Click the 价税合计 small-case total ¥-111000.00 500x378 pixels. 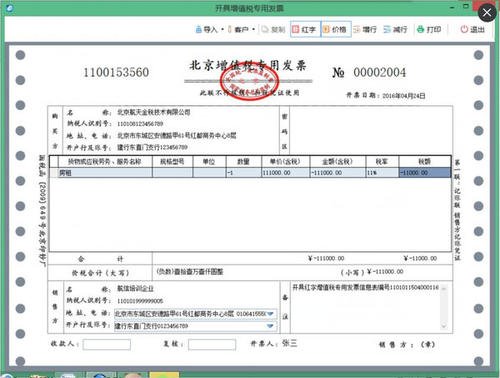[x=385, y=272]
